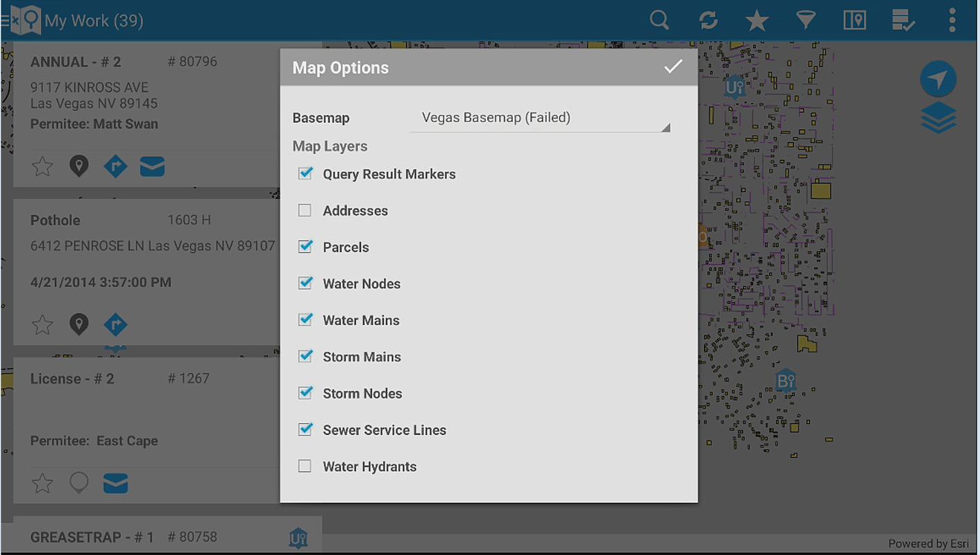Favorite the Pothole card star
The width and height of the screenshot is (980, 555).
42,325
